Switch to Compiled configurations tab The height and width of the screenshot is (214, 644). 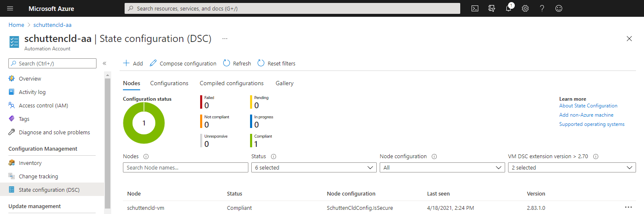pos(232,83)
